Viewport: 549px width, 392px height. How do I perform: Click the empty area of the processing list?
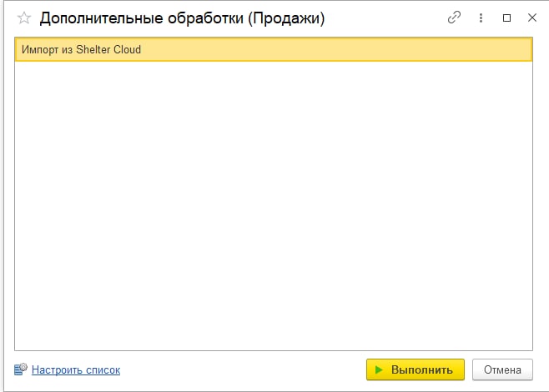(274, 206)
